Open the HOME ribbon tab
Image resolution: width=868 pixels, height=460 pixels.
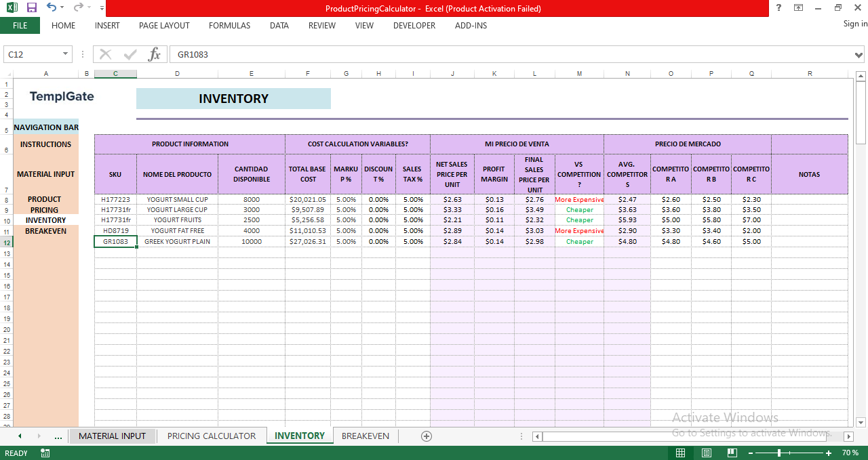click(x=63, y=26)
